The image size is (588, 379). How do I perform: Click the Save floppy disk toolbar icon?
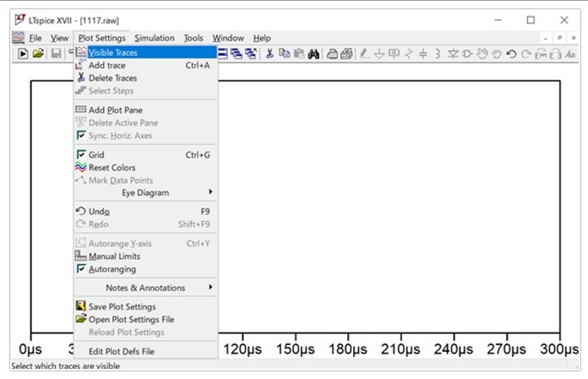pos(56,53)
